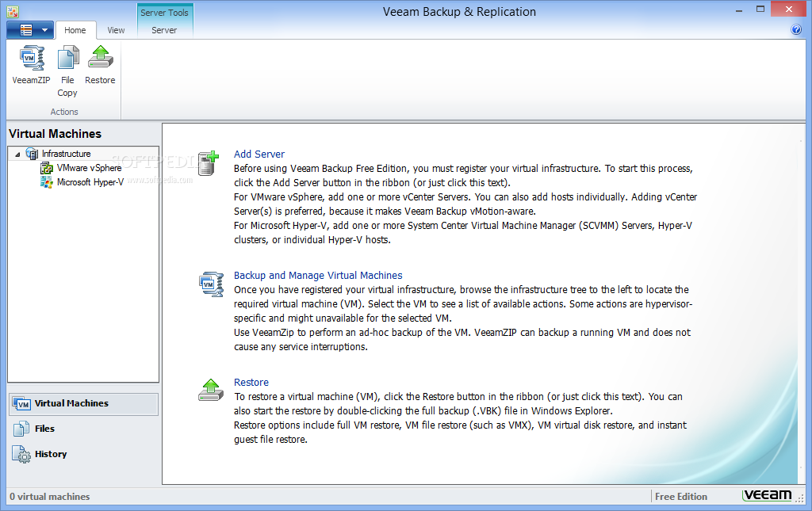Switch to the Home ribbon tab
The image size is (812, 511).
click(75, 30)
